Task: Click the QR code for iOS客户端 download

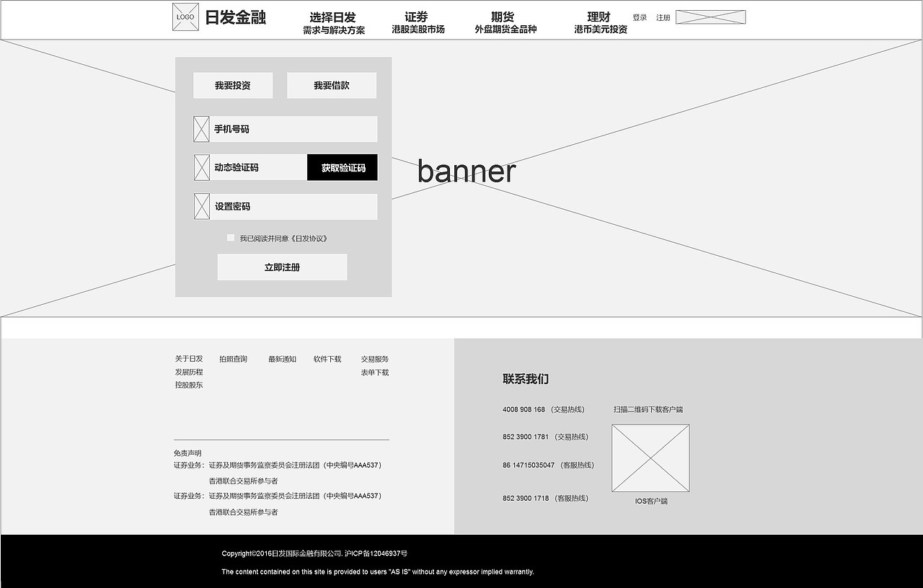Action: click(x=650, y=458)
